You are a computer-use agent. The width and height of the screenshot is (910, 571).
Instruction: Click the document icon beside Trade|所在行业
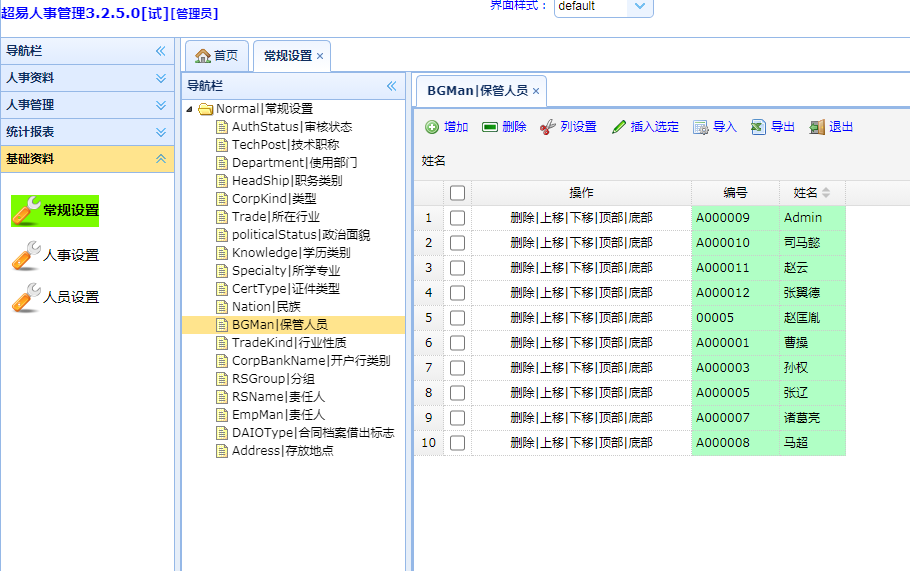[x=222, y=217]
